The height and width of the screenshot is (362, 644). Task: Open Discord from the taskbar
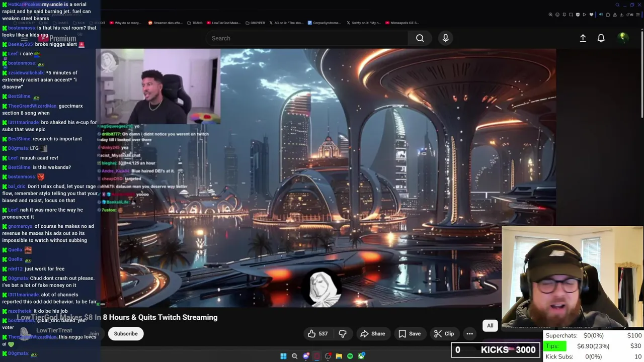[x=306, y=356]
